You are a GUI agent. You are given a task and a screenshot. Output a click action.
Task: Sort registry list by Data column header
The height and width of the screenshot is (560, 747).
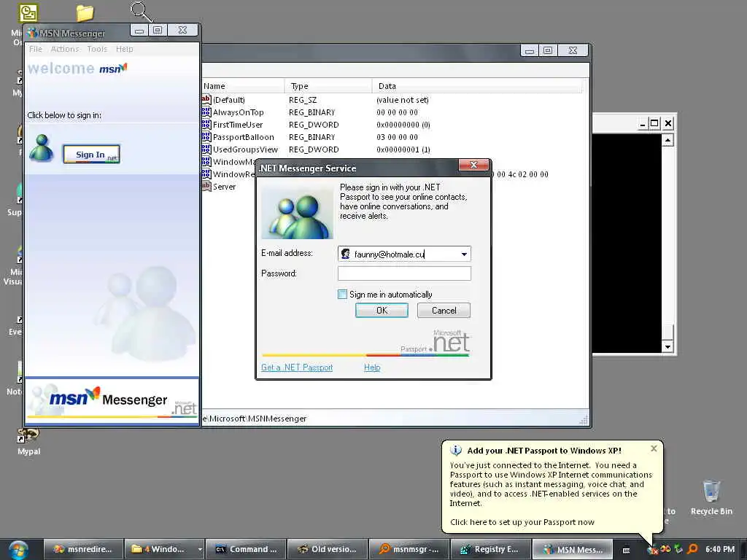coord(477,86)
